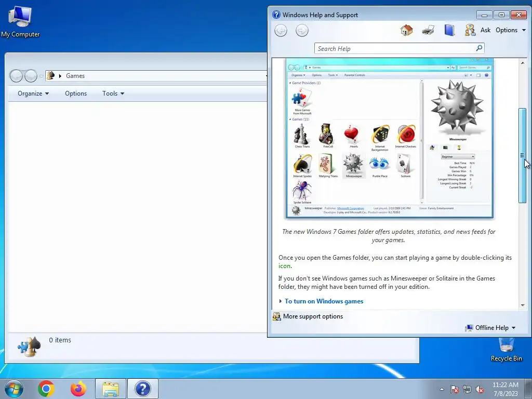Click arrow before Games in address bar
The width and height of the screenshot is (532, 399).
[60, 76]
